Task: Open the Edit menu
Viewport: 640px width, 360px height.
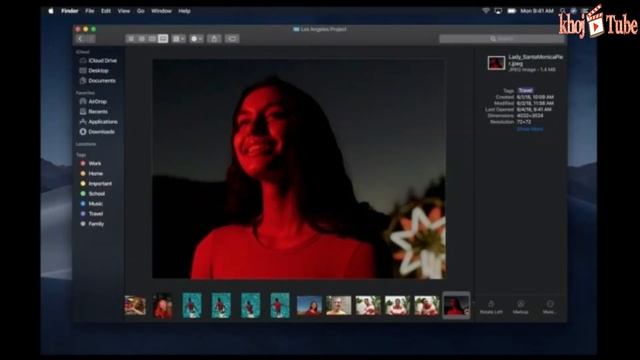Action: [x=106, y=11]
